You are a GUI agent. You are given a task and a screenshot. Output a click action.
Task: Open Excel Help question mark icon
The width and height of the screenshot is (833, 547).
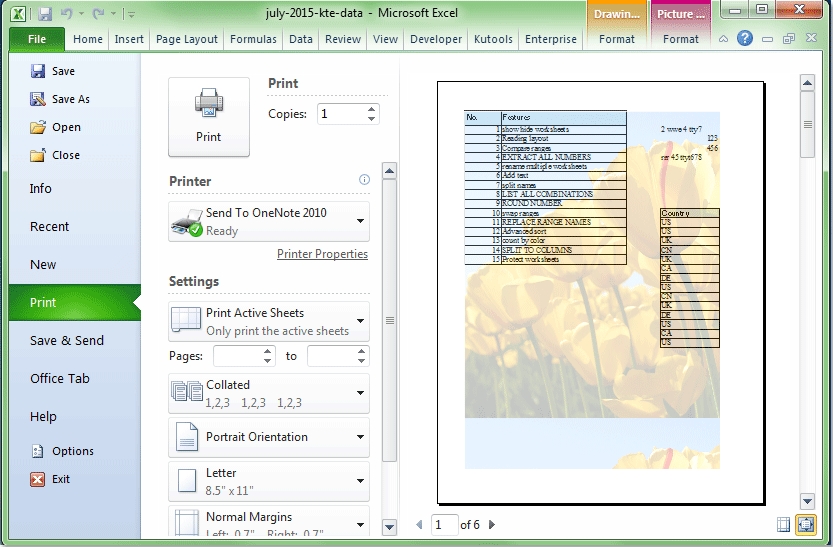(x=745, y=39)
